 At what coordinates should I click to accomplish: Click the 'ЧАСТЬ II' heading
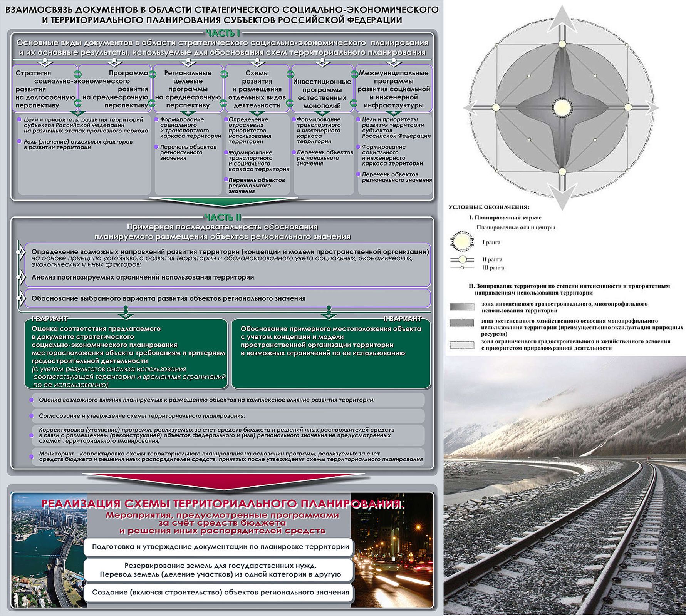(223, 218)
